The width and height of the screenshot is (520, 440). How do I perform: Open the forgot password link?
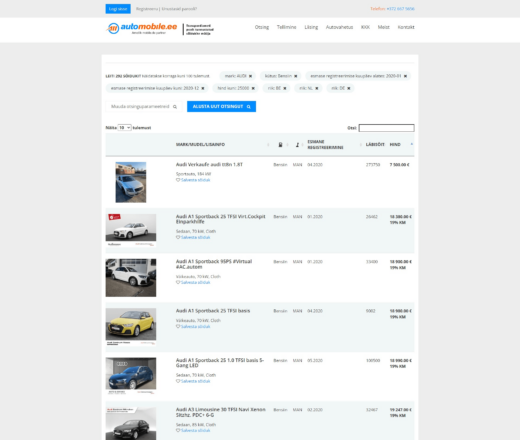coord(179,9)
